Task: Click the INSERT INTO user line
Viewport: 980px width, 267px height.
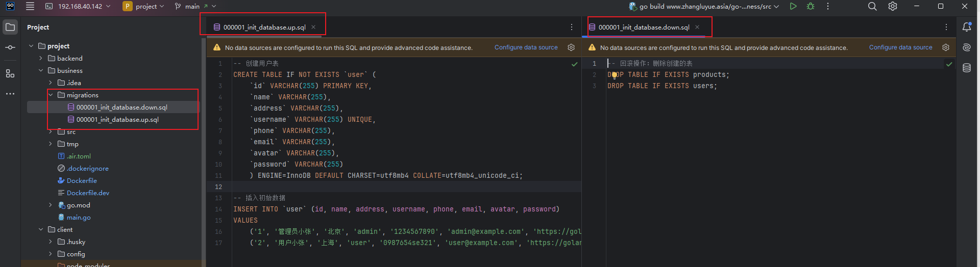Action: [x=396, y=209]
